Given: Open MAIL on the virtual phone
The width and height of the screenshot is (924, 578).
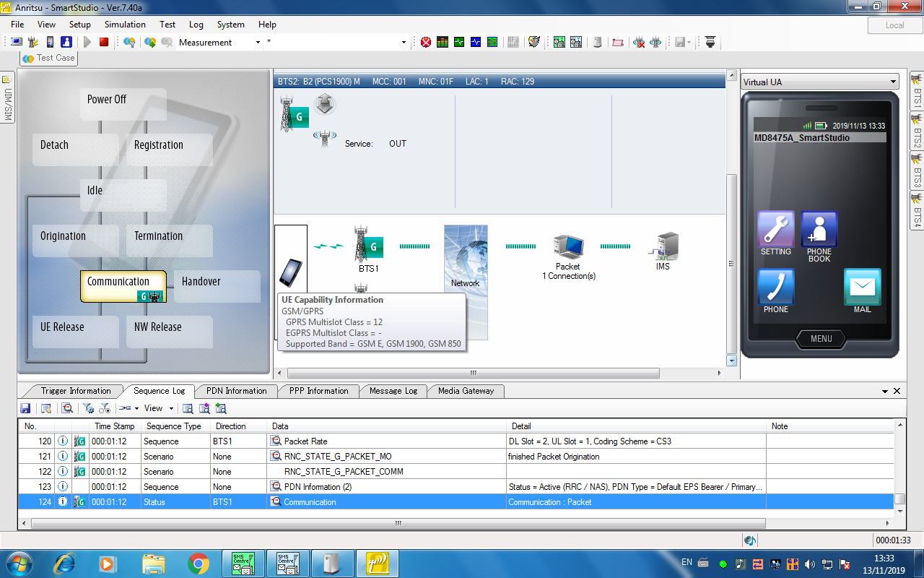Looking at the screenshot, I should click(863, 291).
